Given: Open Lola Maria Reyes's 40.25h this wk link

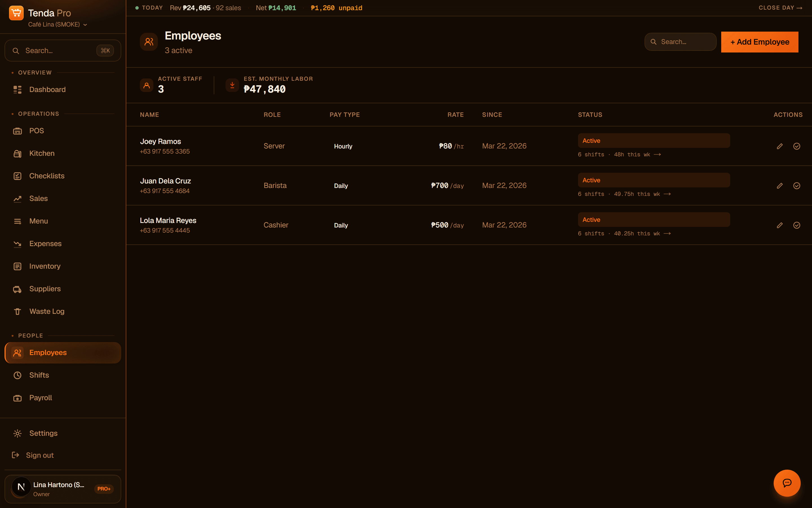Looking at the screenshot, I should coord(624,233).
